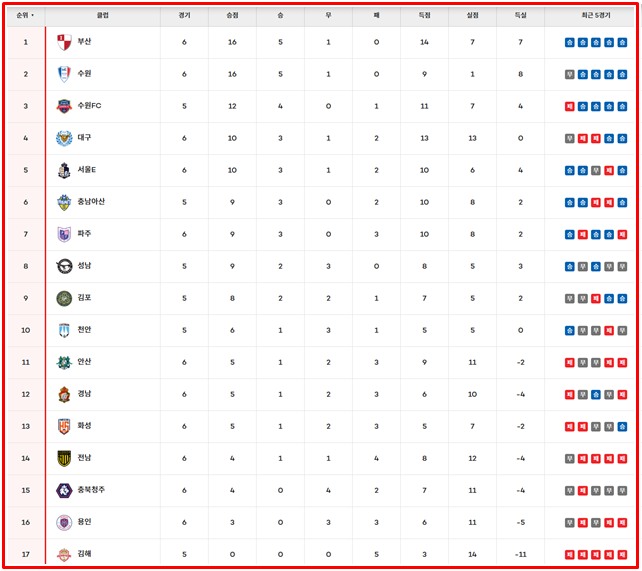This screenshot has height=571, width=642.
Task: Click the 충남아산 club crest icon
Action: 64,202
